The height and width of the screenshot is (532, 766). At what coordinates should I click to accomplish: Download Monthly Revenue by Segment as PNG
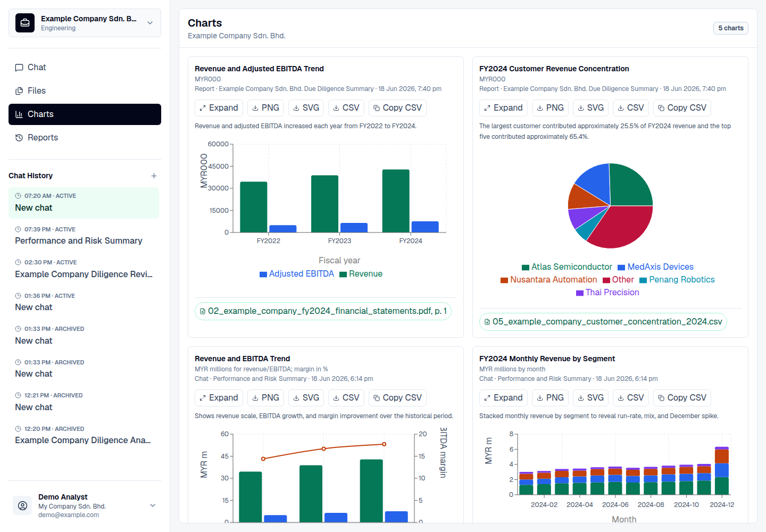[550, 398]
